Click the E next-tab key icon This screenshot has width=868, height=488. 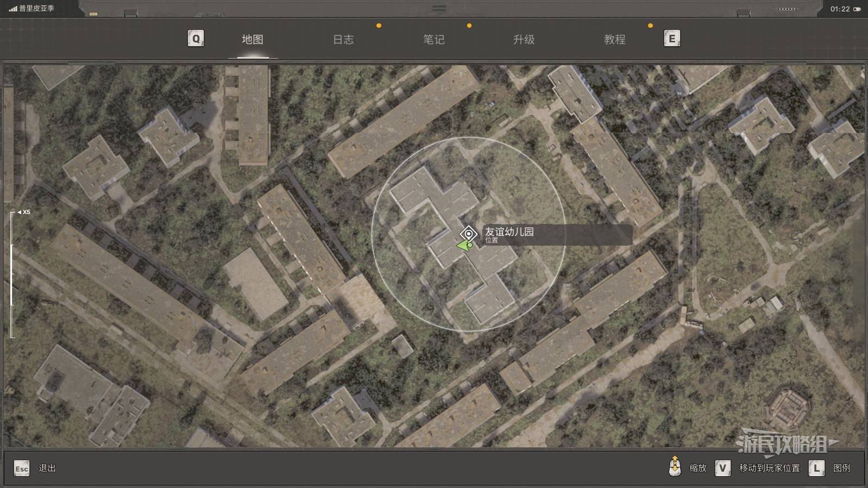pyautogui.click(x=672, y=39)
